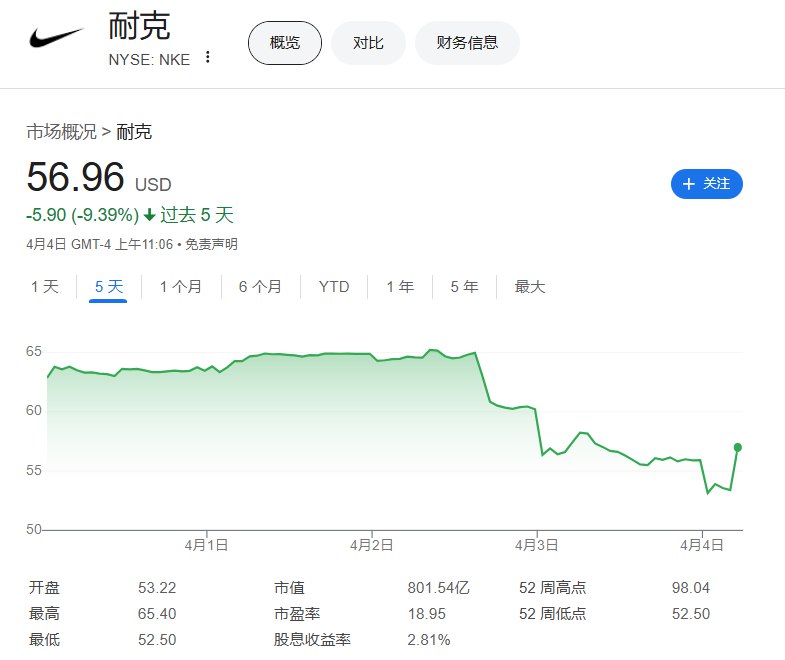Click the 4月1日 axis date label

pos(206,545)
